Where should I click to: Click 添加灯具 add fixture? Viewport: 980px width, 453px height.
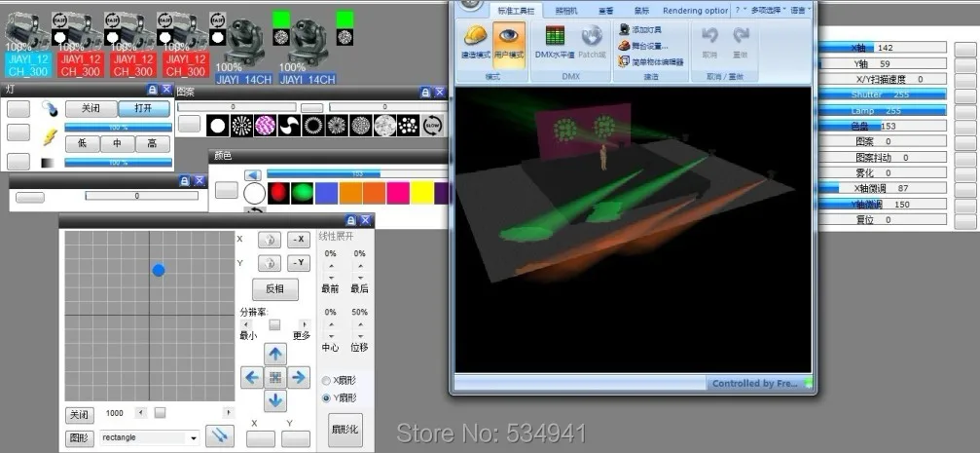pyautogui.click(x=639, y=29)
